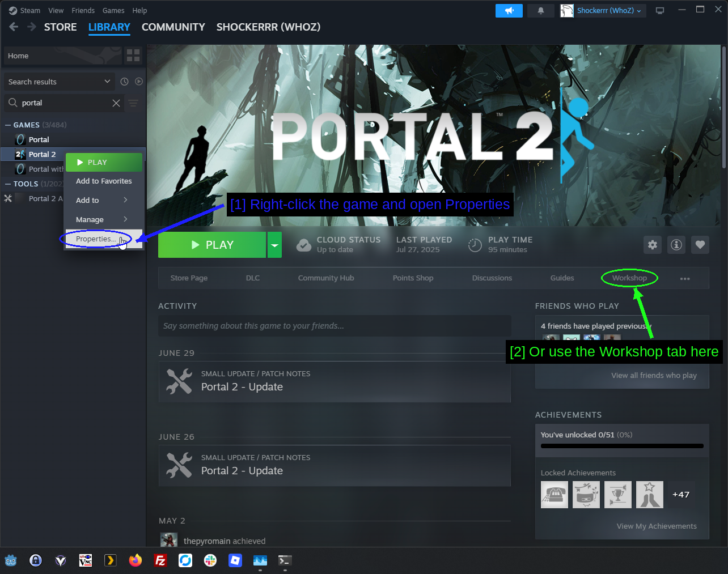This screenshot has width=728, height=574.
Task: Open the Steam announcements megaphone button
Action: [509, 11]
